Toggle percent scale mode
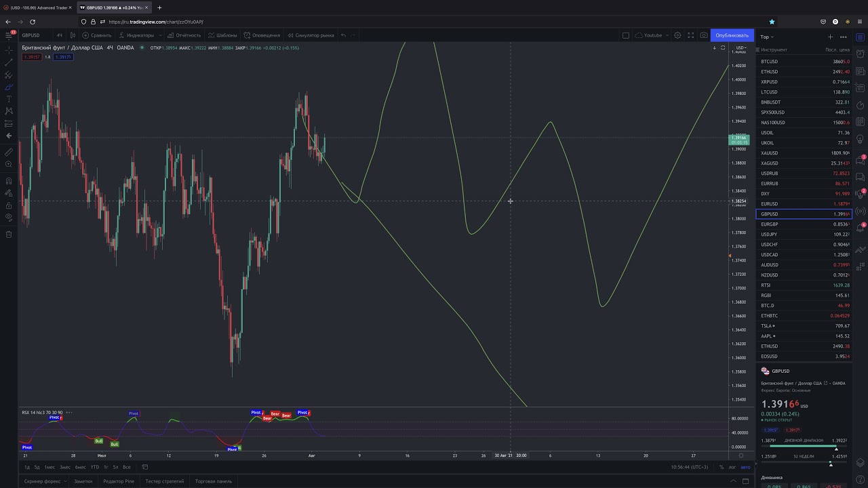This screenshot has height=488, width=868. [x=722, y=467]
